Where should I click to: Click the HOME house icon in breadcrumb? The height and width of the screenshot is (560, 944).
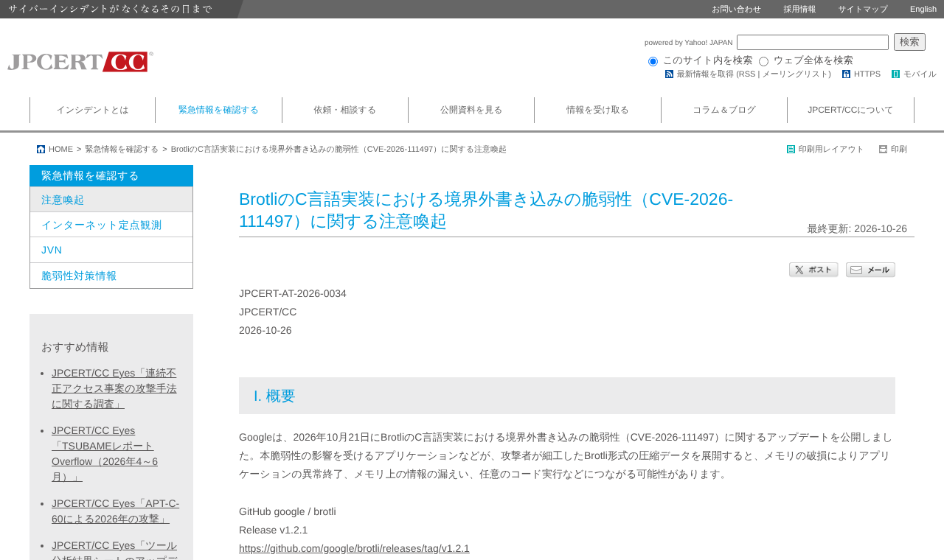(41, 149)
